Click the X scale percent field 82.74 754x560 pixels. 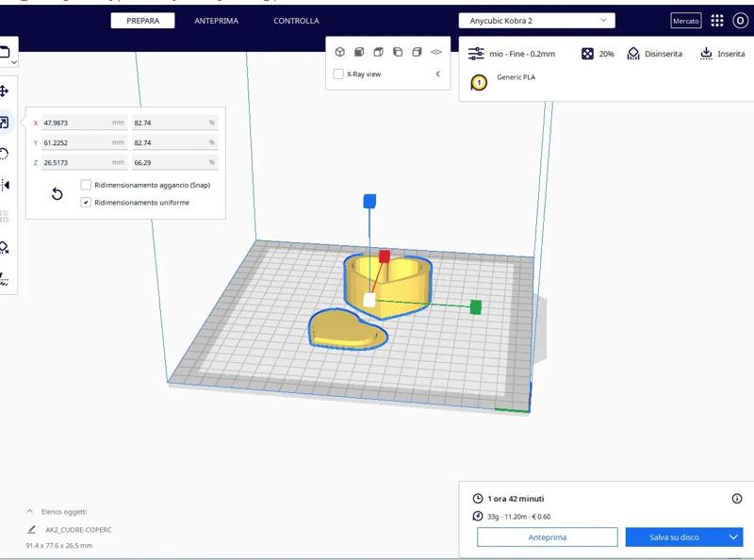pyautogui.click(x=175, y=123)
